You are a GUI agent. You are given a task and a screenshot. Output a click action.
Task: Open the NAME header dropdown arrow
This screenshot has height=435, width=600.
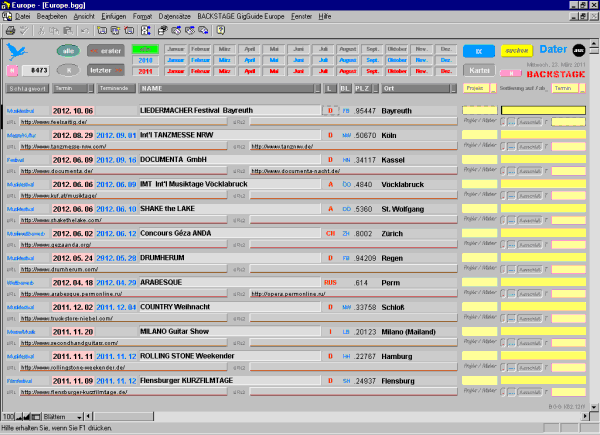coord(318,88)
